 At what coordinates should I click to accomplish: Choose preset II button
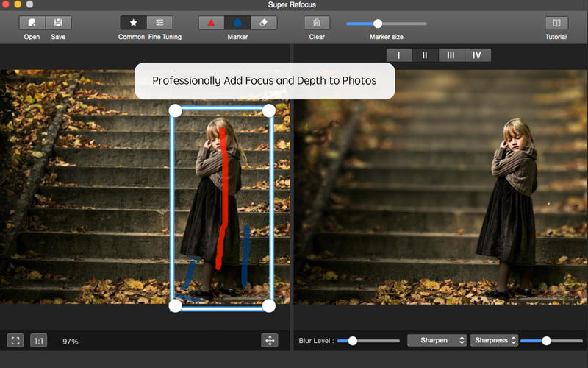[x=425, y=55]
